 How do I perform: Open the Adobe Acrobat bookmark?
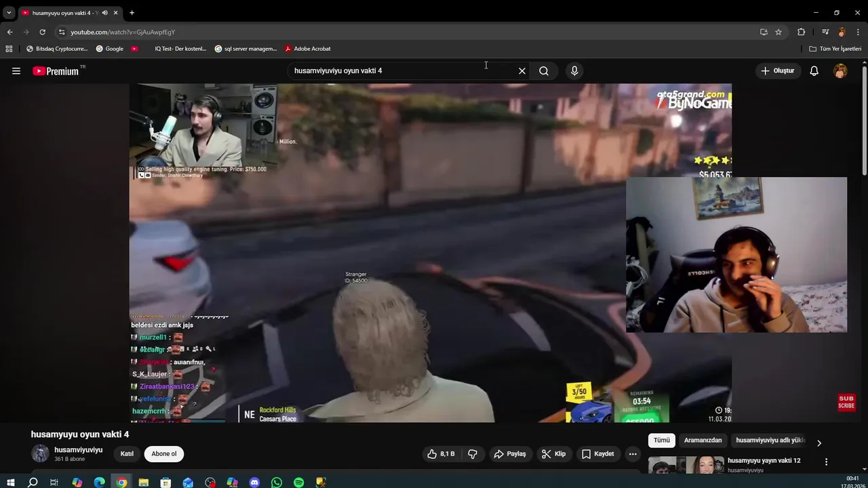coord(308,49)
